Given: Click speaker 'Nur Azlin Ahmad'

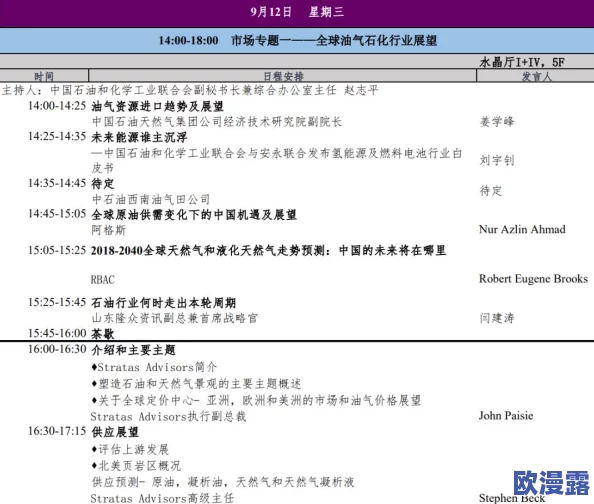Looking at the screenshot, I should [522, 229].
